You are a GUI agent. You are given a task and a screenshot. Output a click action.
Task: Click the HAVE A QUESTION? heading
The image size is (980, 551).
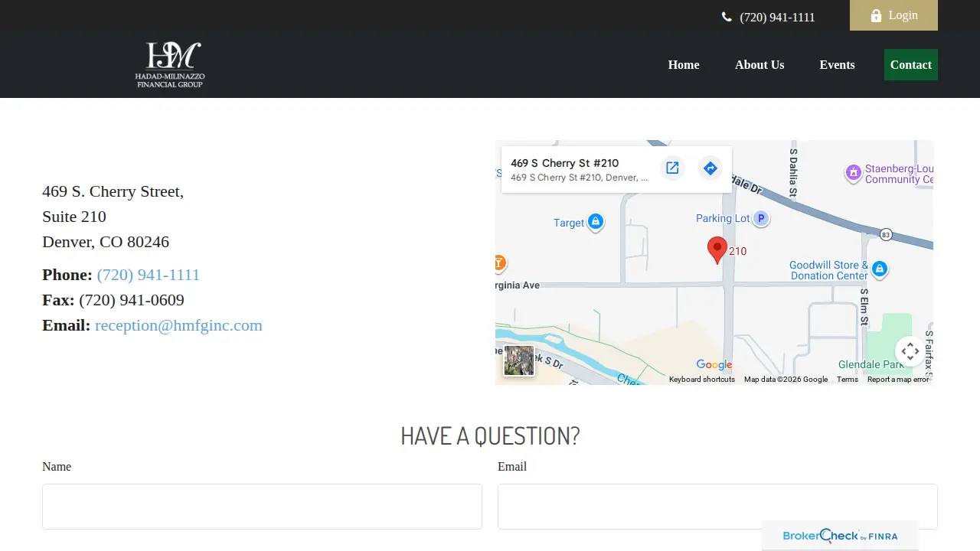tap(490, 435)
